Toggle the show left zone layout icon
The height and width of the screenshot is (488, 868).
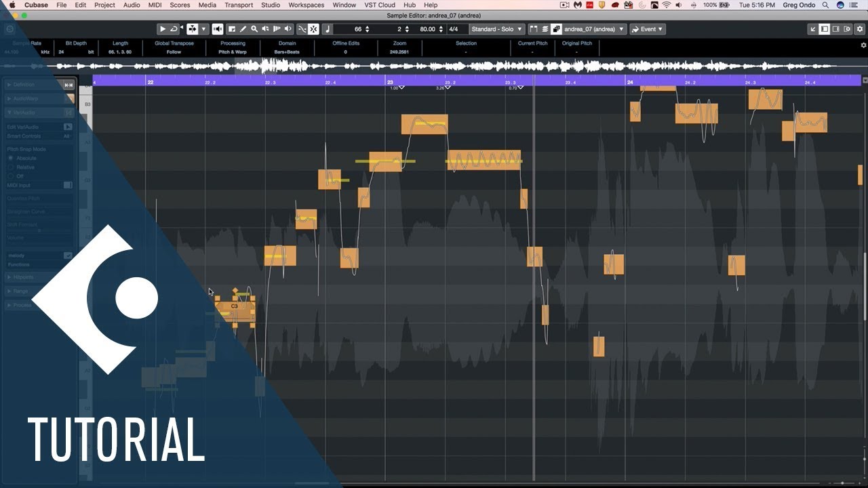pyautogui.click(x=825, y=29)
